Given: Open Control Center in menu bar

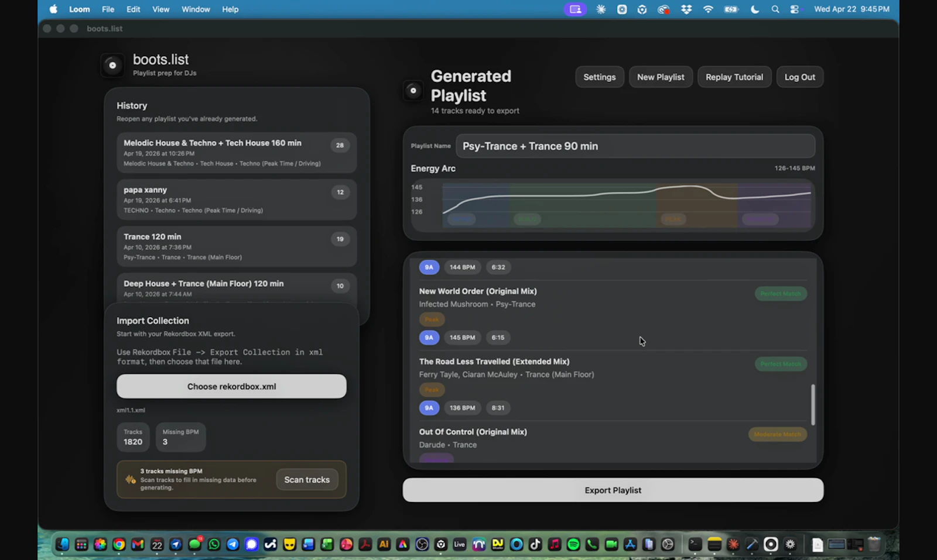Looking at the screenshot, I should tap(795, 9).
